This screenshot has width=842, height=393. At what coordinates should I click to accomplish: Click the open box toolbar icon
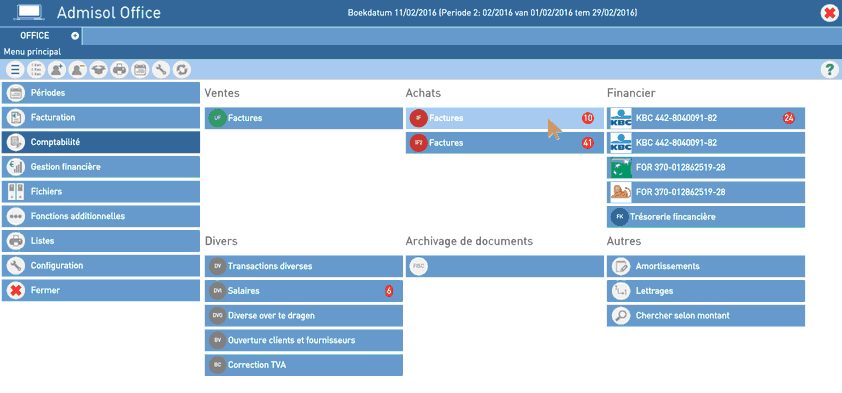pos(98,69)
